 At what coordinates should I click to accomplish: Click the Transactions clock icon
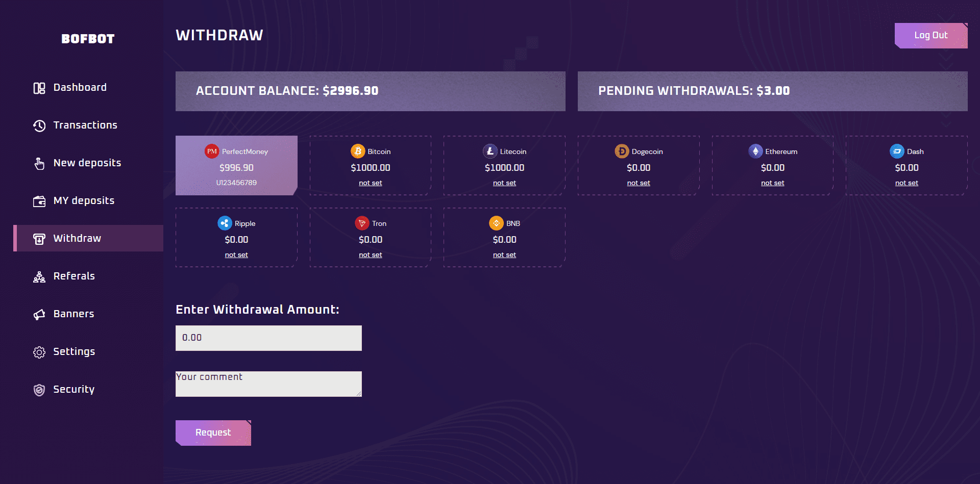click(x=39, y=126)
